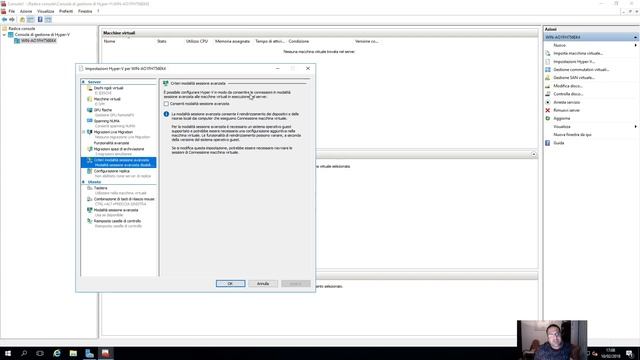Open the Finestra menu
This screenshot has height=360, width=640.
click(85, 11)
